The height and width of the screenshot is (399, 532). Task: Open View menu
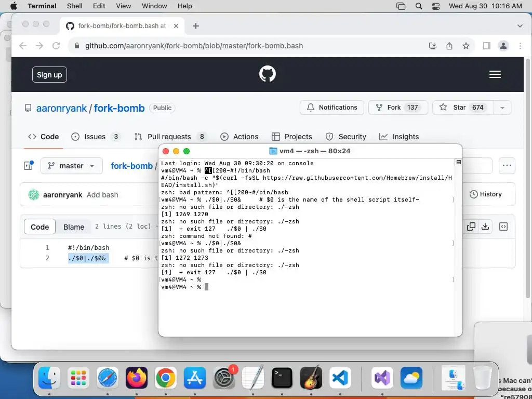click(x=124, y=6)
